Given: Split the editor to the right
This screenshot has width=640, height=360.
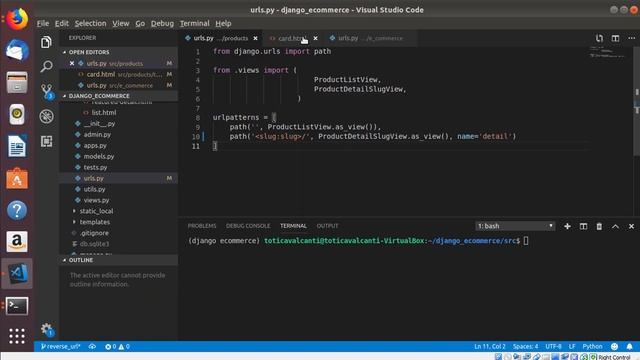Looking at the screenshot, I should click(x=615, y=38).
